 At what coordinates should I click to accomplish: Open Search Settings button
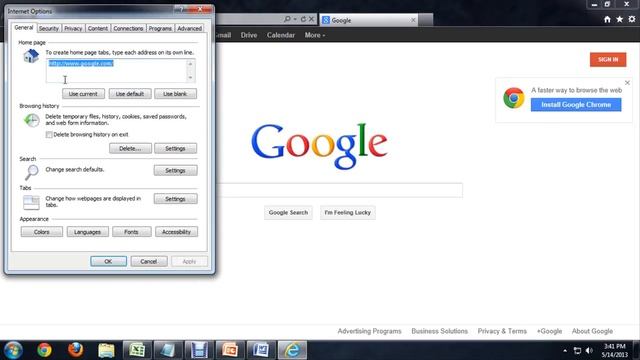point(176,171)
